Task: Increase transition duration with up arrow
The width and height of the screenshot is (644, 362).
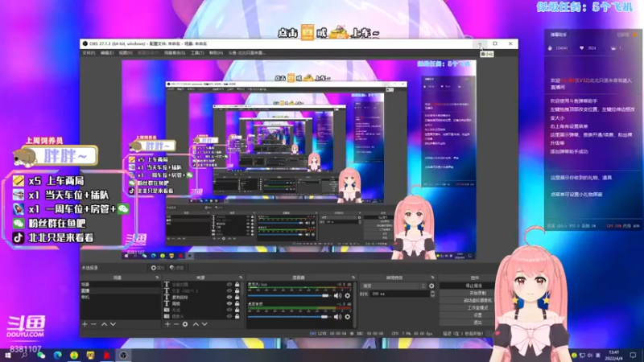Action: pyautogui.click(x=432, y=292)
